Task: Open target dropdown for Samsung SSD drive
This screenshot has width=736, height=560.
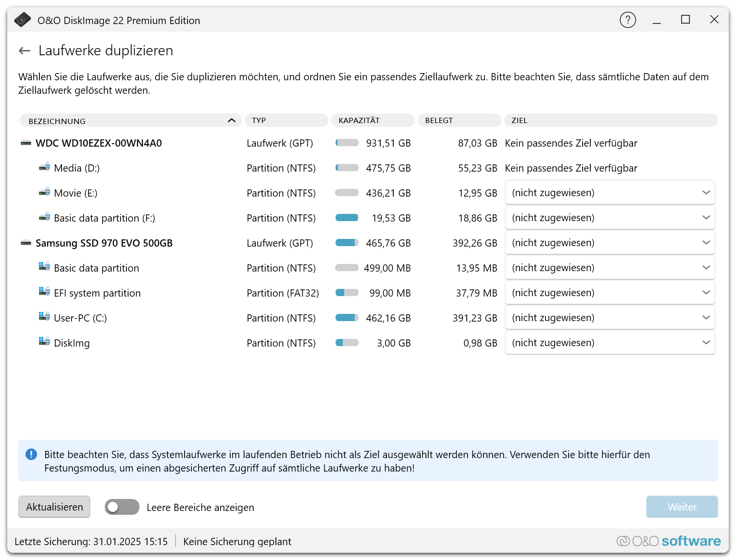Action: [610, 243]
